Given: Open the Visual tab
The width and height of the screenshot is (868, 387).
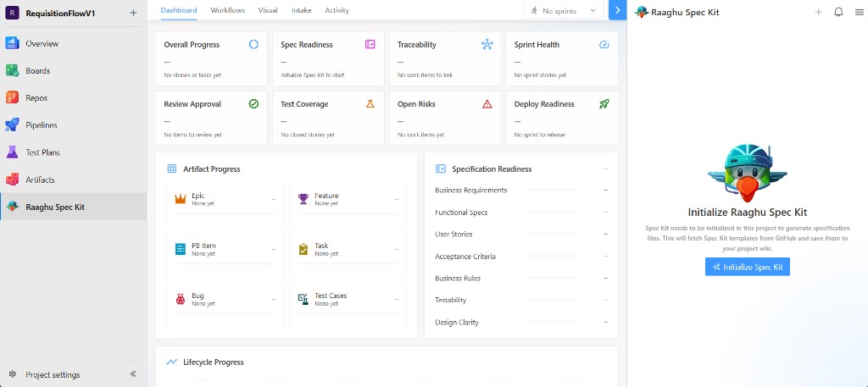Looking at the screenshot, I should [x=269, y=10].
